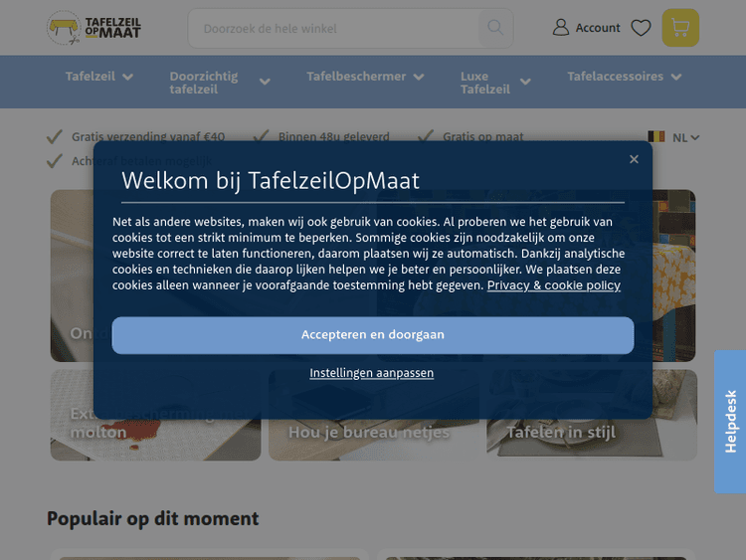Expand the Luxe Tafelzeil chevron
Viewport: 746px width, 560px height.
pos(525,82)
